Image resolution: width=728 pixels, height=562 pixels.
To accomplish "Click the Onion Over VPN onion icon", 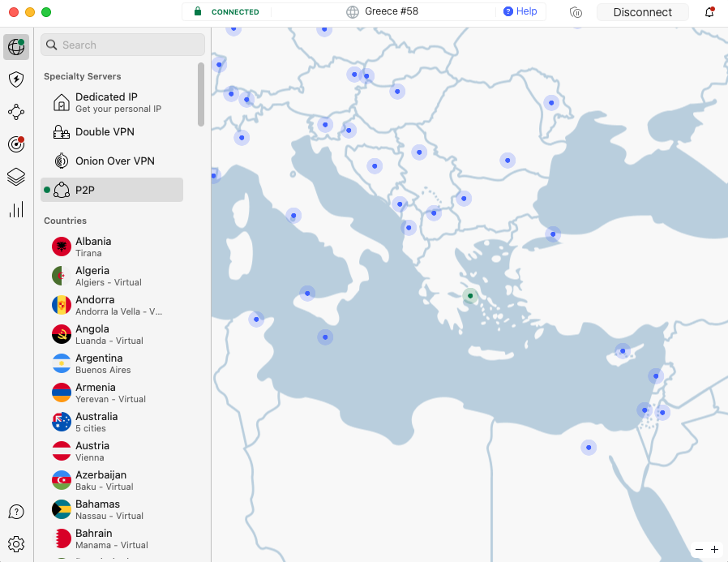I will coord(62,161).
